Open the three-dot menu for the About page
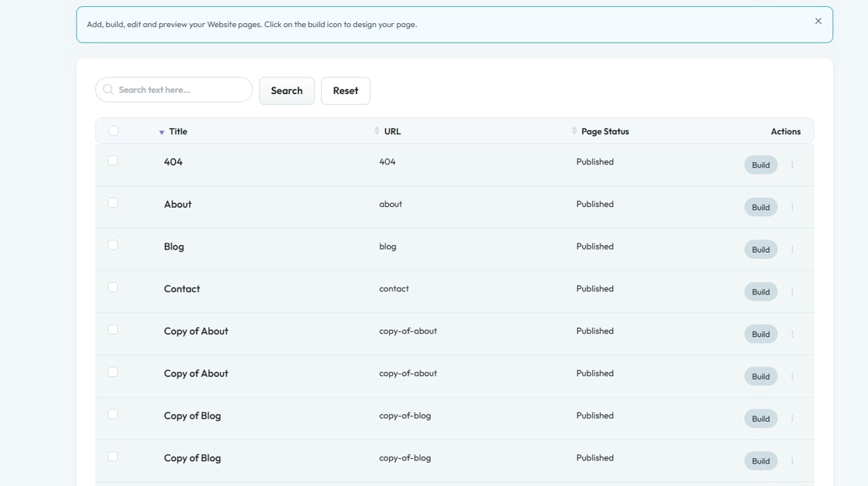 coord(792,207)
